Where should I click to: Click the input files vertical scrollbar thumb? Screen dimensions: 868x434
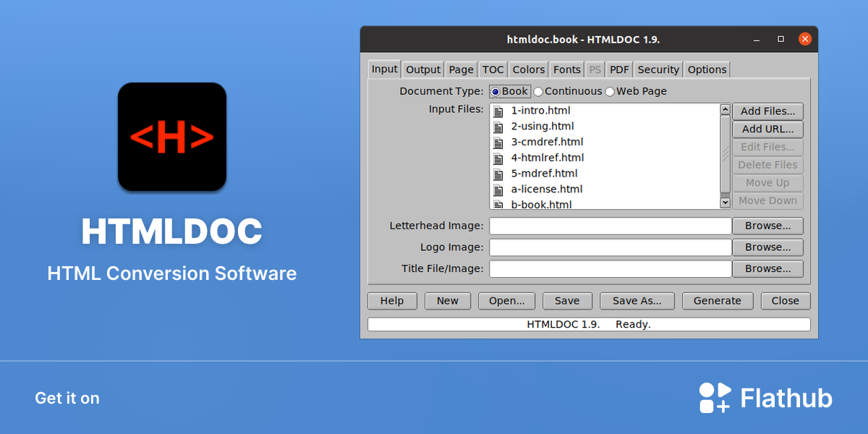click(x=726, y=154)
